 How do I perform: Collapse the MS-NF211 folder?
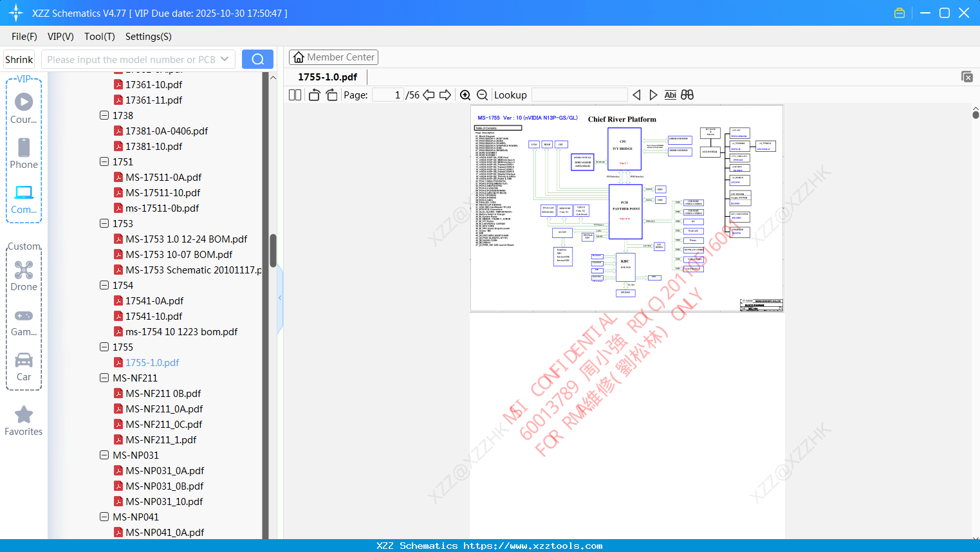tap(104, 378)
